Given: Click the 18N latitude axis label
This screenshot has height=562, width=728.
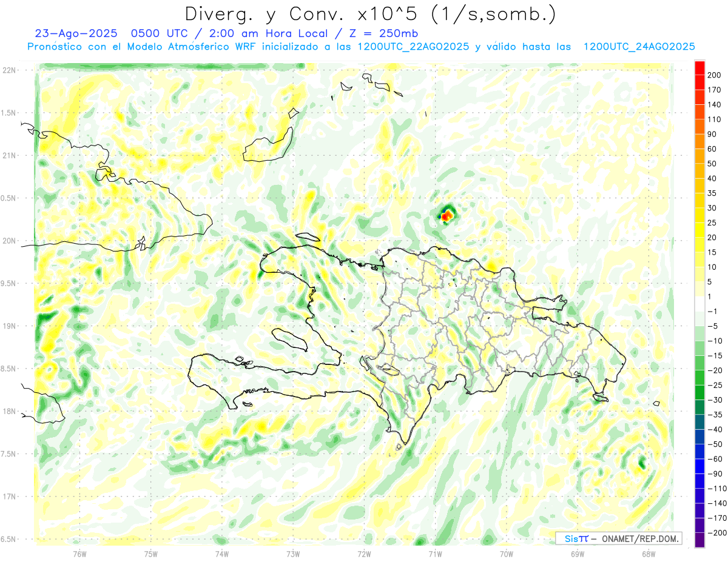Looking at the screenshot, I should click(9, 411).
